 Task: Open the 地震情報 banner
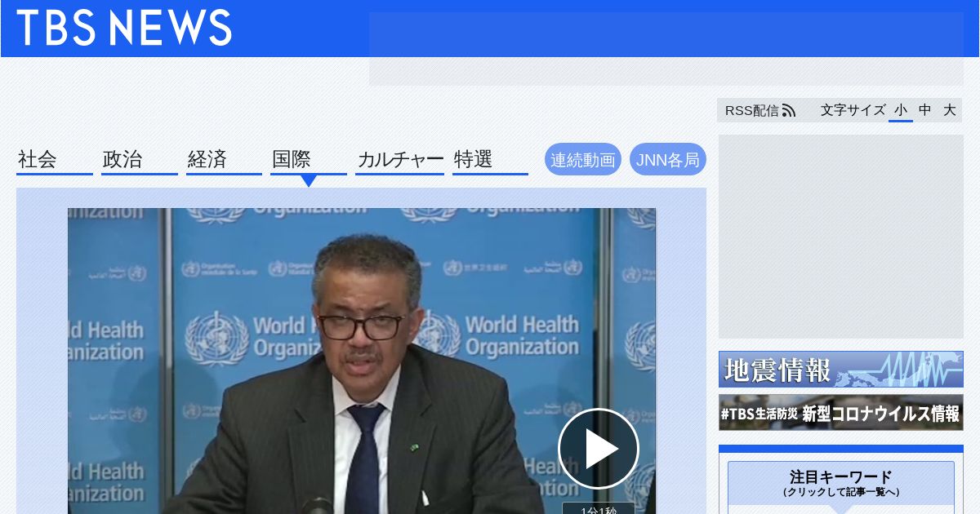[841, 369]
